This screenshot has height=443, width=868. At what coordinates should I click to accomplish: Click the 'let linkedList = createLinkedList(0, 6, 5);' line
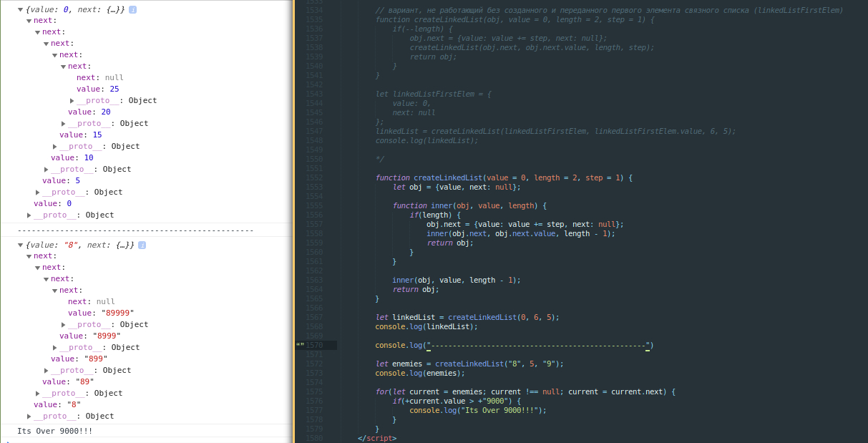pos(467,318)
